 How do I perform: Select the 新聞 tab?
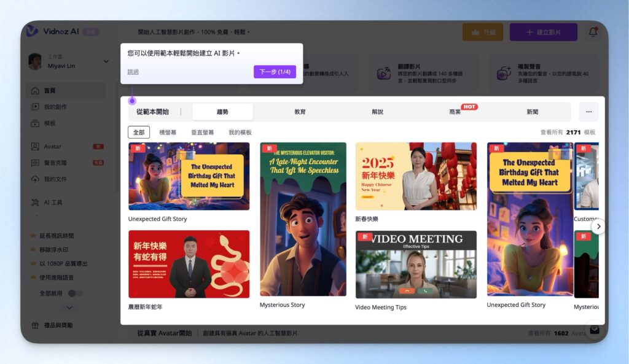pos(533,112)
